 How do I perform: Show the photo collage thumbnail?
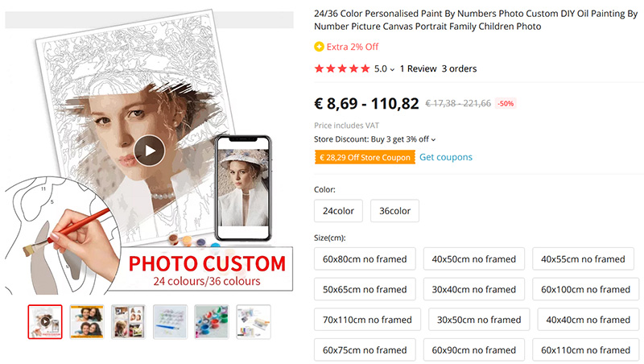tap(128, 321)
